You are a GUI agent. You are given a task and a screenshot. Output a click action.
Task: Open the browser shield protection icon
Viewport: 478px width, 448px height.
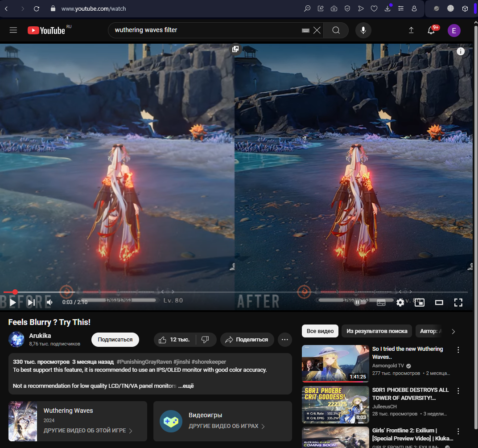(347, 8)
